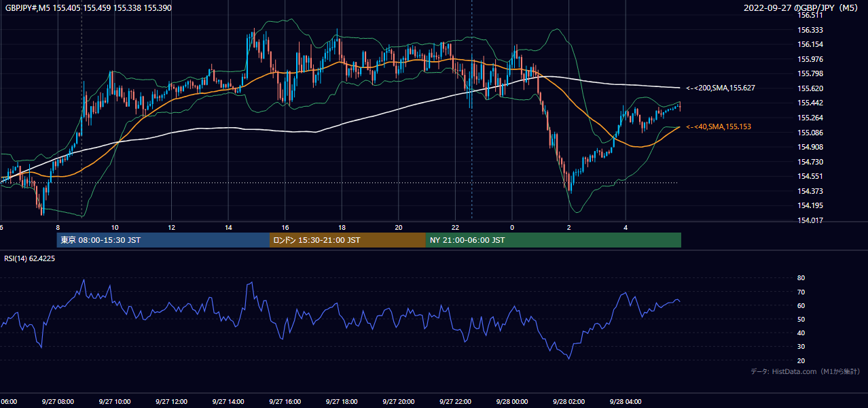This screenshot has height=408, width=868.
Task: Click price axis label 154.551
Action: tap(810, 176)
